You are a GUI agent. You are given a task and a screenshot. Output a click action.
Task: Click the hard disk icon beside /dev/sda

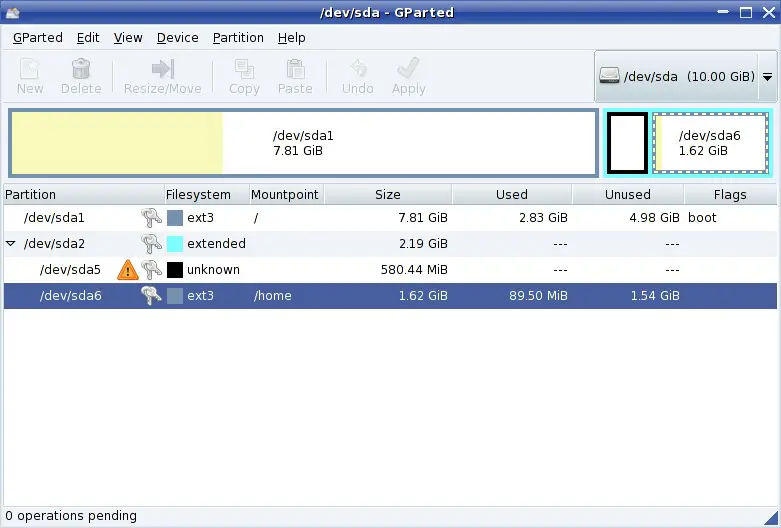[x=609, y=76]
